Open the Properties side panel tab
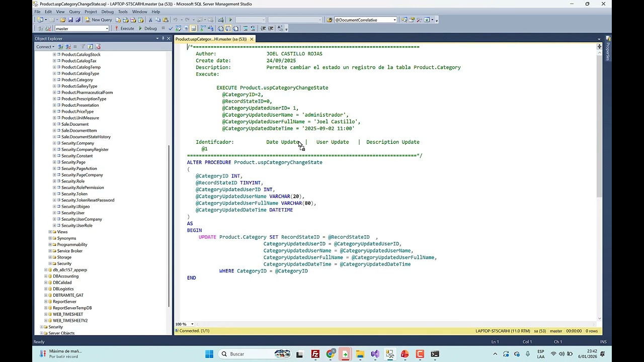Screen dimensions: 644x362 pos(608,47)
